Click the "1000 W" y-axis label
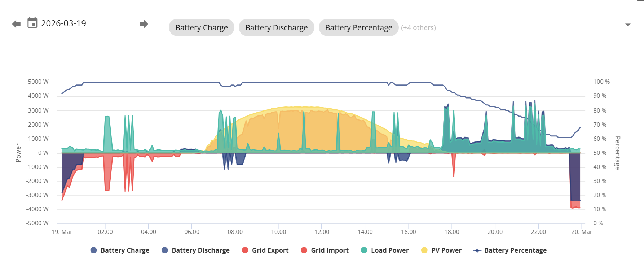 [38, 139]
